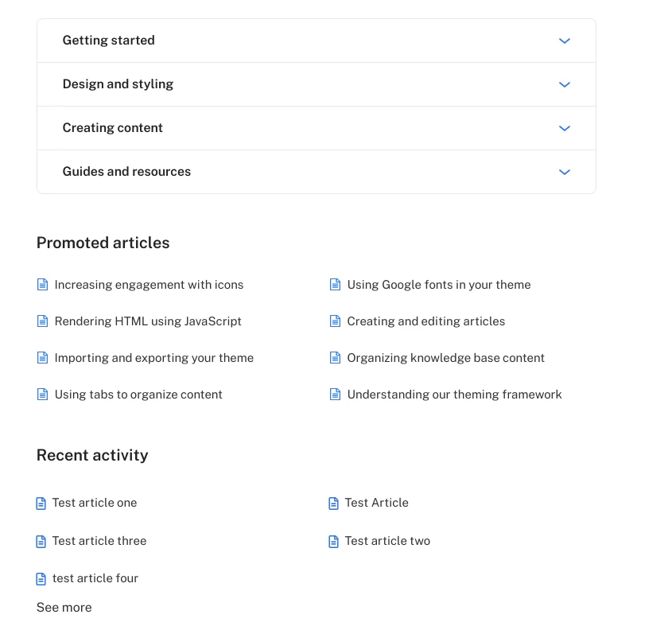Viewport: 672px width, 626px height.
Task: Open Using tabs to organize content article
Action: pyautogui.click(x=138, y=395)
